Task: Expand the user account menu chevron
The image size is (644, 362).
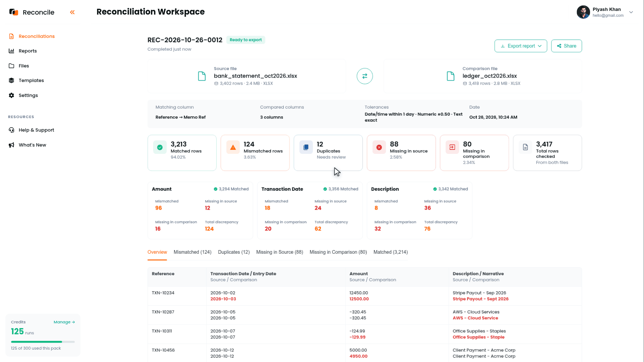Action: coord(631,12)
